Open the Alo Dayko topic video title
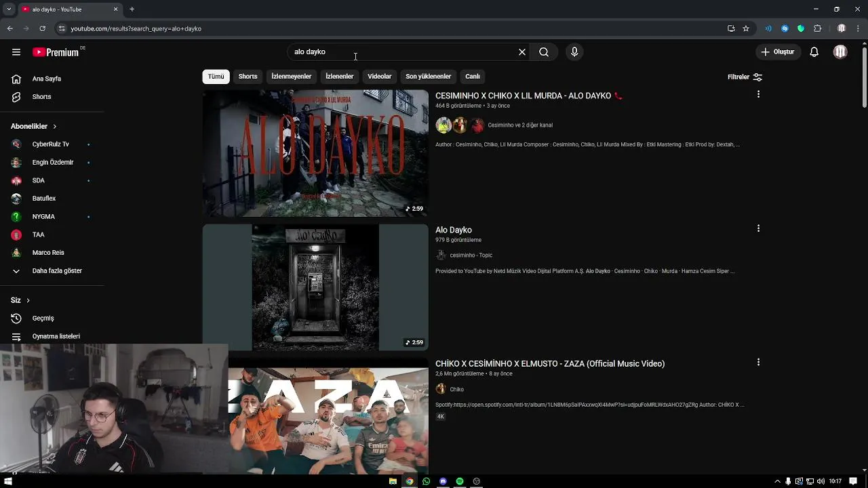Screen dimensions: 868x488 pos(454,230)
